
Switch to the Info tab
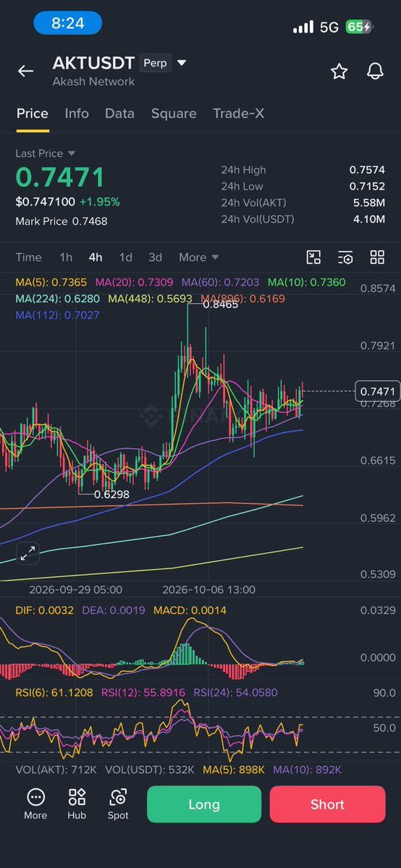[x=77, y=114]
